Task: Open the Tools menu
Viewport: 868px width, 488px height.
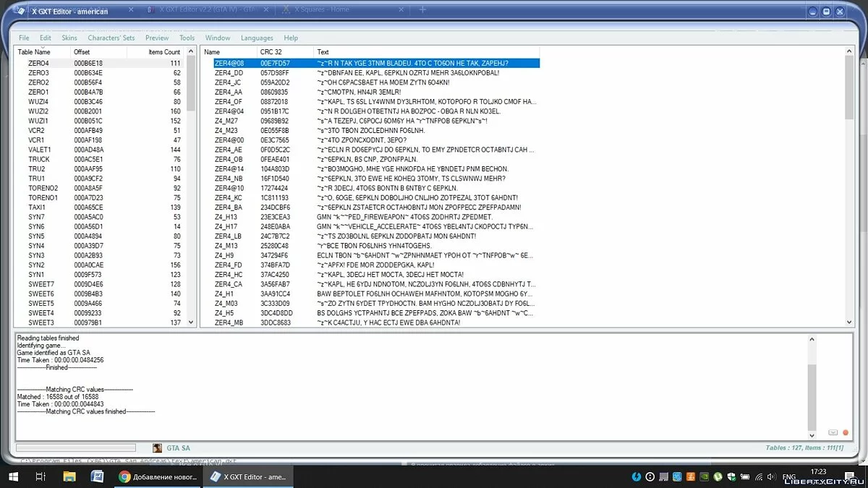Action: (x=187, y=38)
